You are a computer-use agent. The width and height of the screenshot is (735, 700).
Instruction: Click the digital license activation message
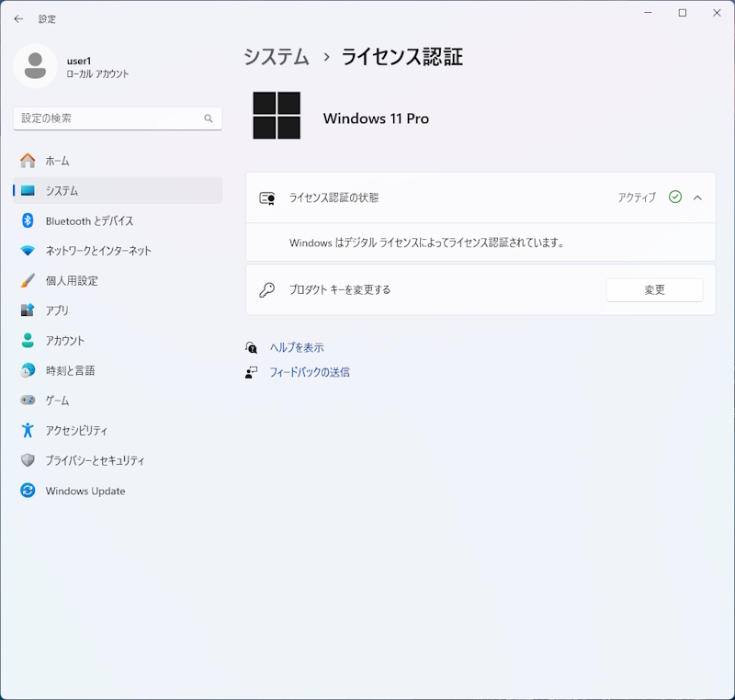click(x=426, y=243)
